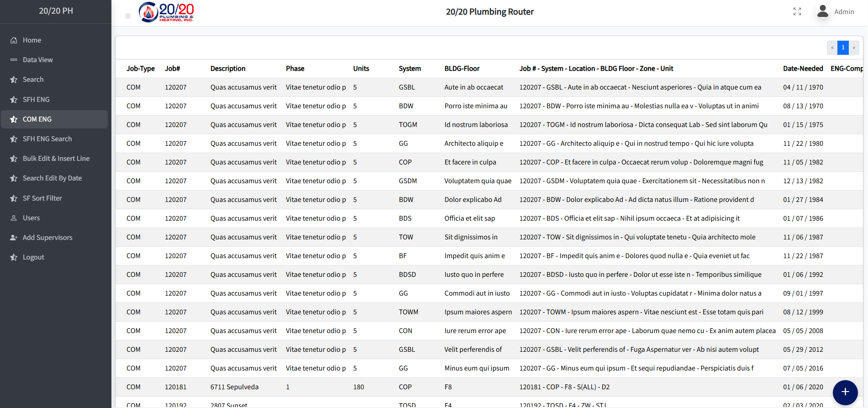This screenshot has width=868, height=408.
Task: Open the Admin account dropdown
Action: tap(844, 12)
